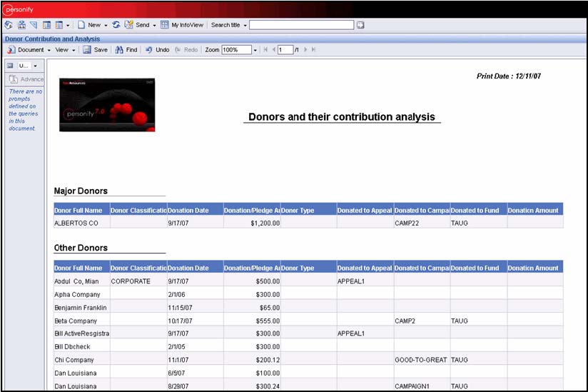This screenshot has width=588, height=392.
Task: Go to the previous page arrow
Action: (274, 49)
